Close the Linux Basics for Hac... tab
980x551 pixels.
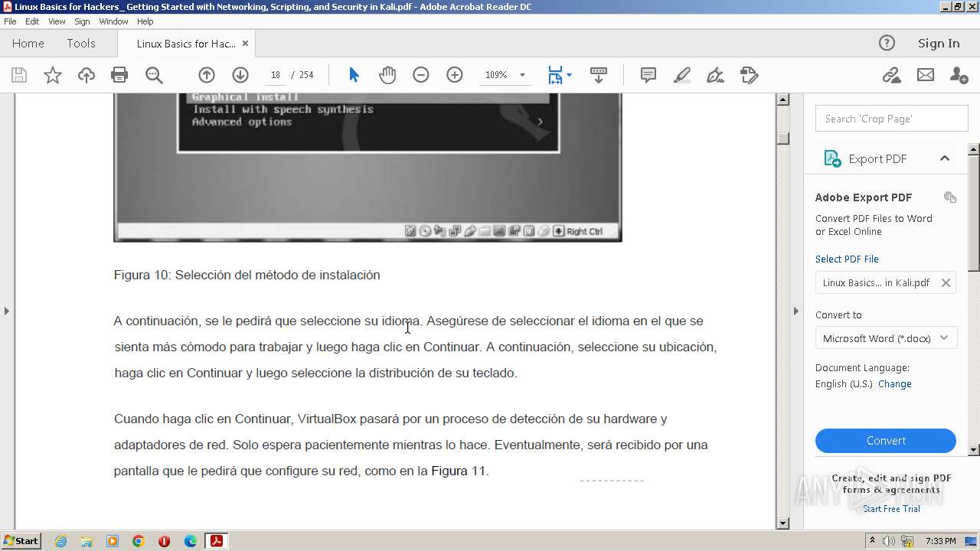[245, 44]
